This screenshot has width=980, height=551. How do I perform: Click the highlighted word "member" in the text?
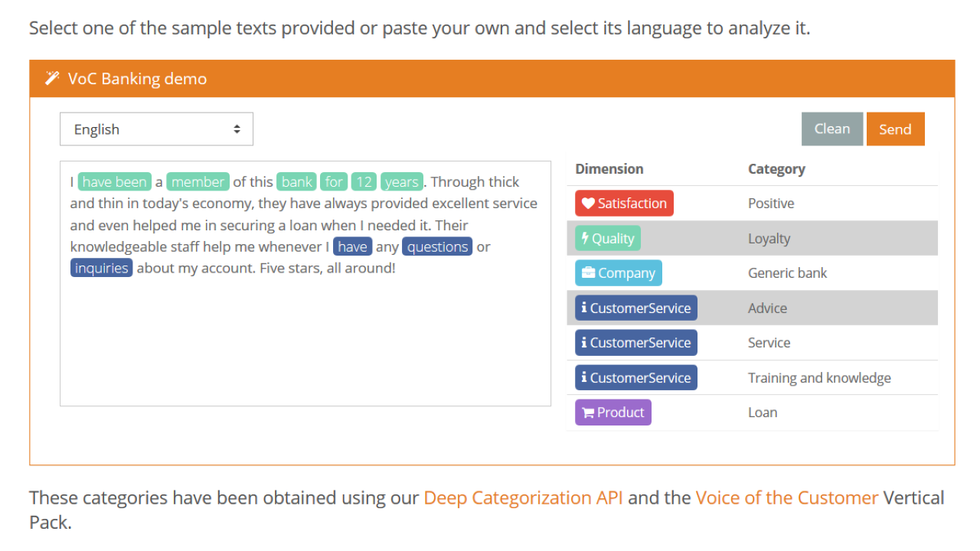click(x=198, y=182)
